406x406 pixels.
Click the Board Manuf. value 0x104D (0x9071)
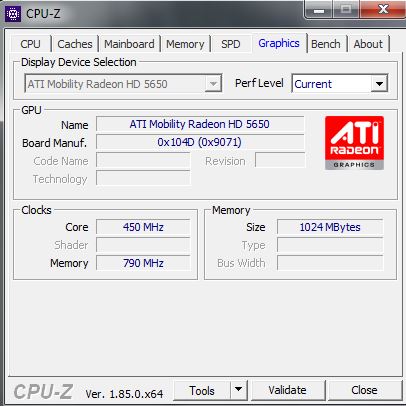[x=200, y=142]
